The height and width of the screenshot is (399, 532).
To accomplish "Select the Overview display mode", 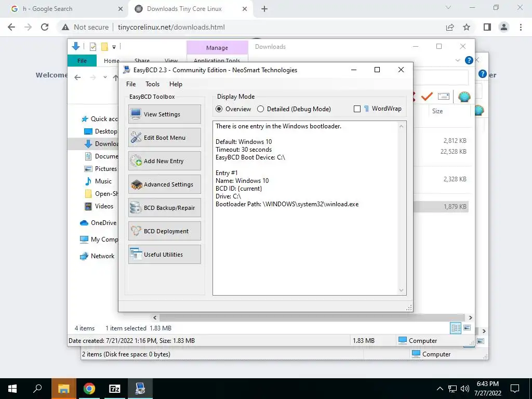I will point(233,109).
